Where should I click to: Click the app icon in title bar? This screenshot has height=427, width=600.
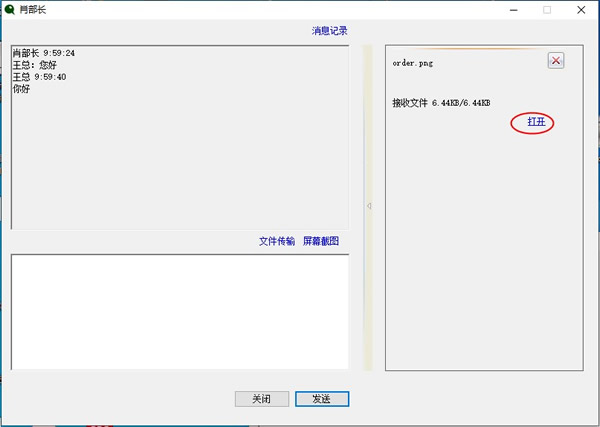pos(9,9)
